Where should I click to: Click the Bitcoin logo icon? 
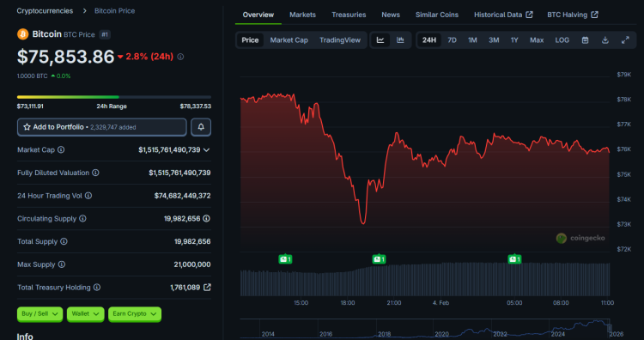click(22, 34)
